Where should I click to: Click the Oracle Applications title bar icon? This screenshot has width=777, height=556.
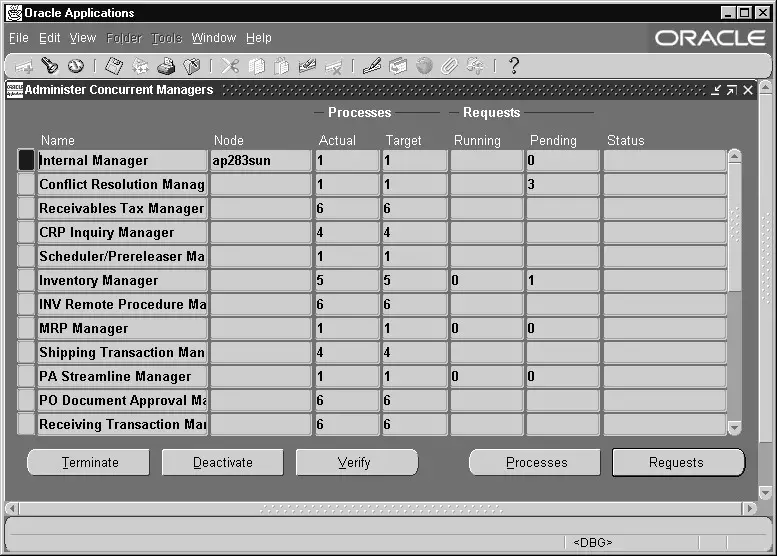point(14,13)
